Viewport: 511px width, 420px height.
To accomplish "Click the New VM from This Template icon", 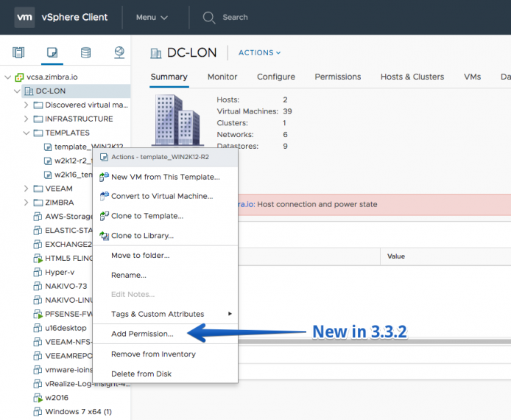I will pyautogui.click(x=104, y=177).
